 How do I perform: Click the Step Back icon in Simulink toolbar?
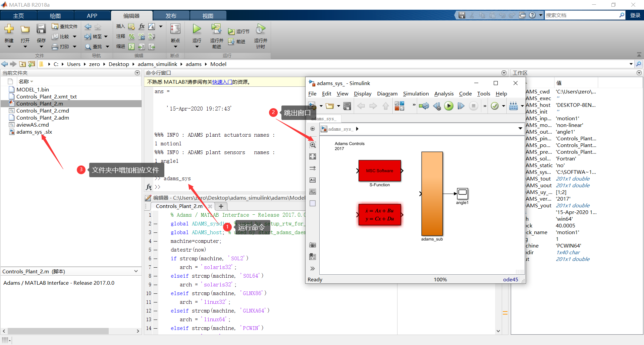tap(437, 106)
